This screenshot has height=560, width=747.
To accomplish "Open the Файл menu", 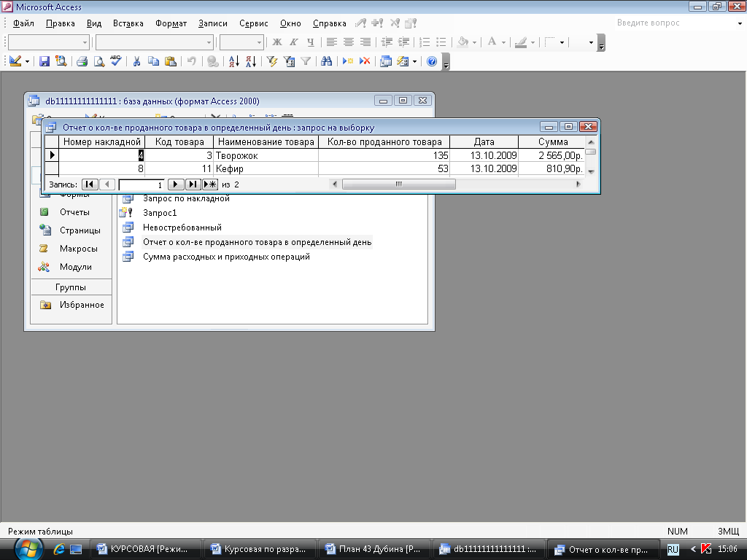I will (x=23, y=23).
